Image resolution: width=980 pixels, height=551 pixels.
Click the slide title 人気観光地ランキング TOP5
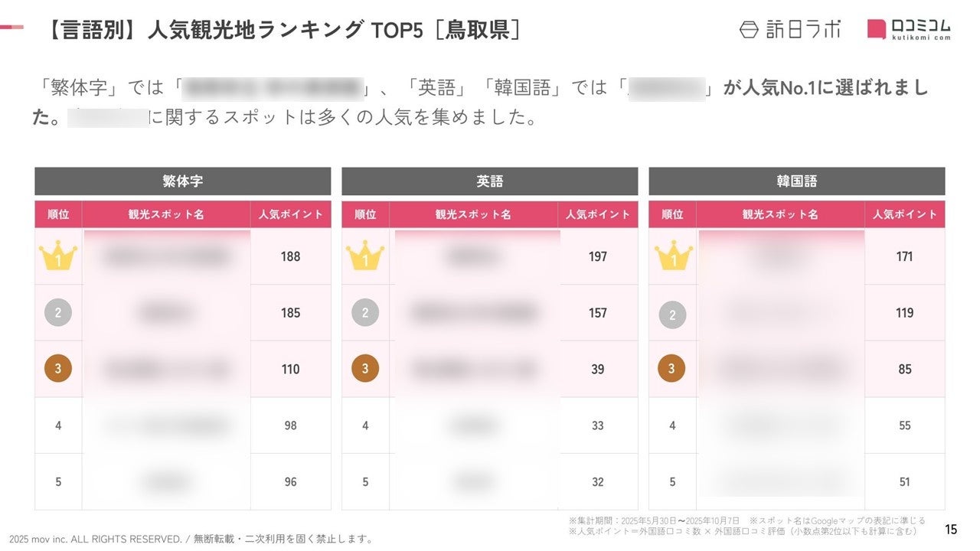coord(283,30)
